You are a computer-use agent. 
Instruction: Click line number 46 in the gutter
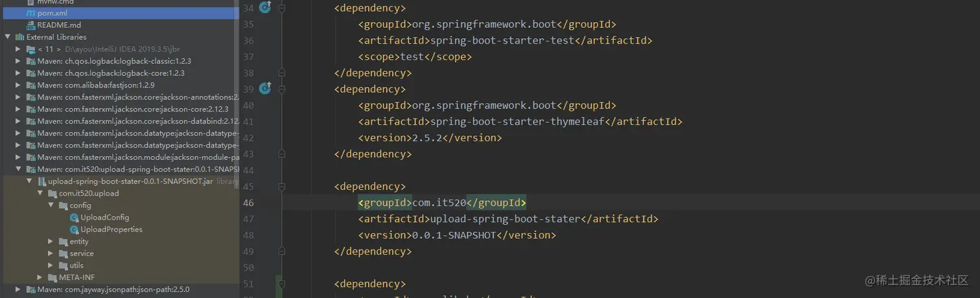coord(248,203)
